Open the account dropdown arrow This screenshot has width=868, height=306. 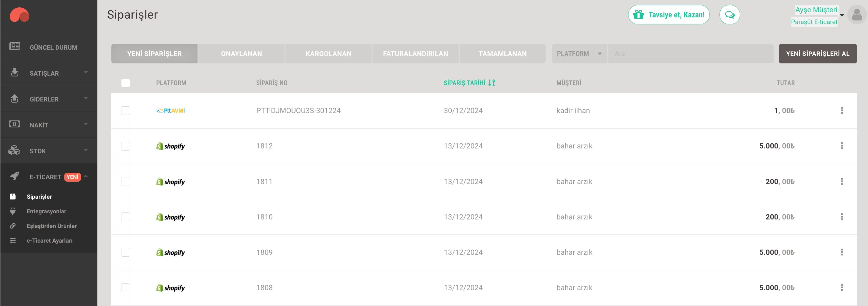(842, 15)
